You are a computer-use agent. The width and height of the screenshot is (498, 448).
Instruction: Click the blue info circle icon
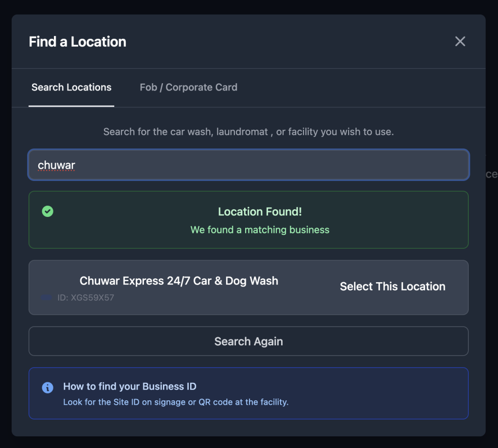tap(48, 387)
